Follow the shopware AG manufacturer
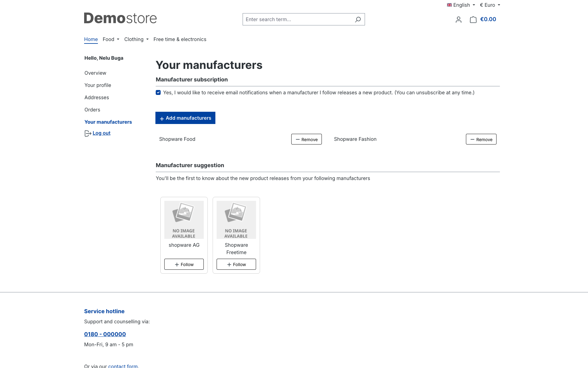The width and height of the screenshot is (588, 368). click(184, 264)
